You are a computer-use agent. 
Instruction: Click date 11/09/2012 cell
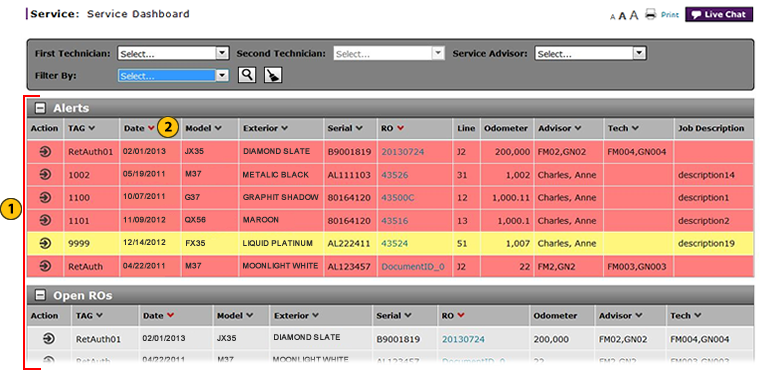click(x=144, y=220)
